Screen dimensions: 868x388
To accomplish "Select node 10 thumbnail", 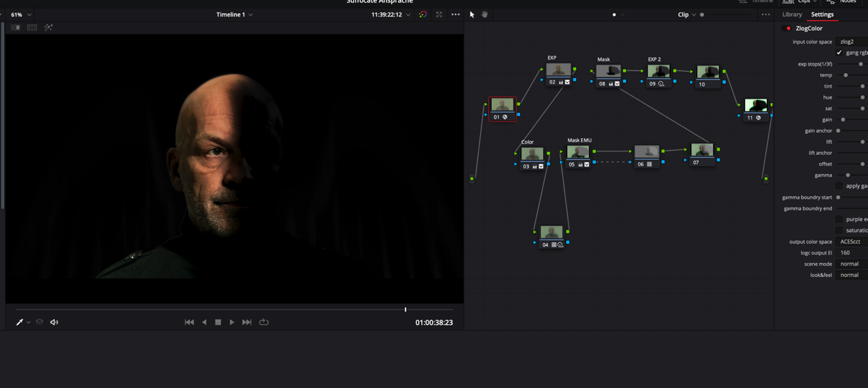I will pos(708,72).
